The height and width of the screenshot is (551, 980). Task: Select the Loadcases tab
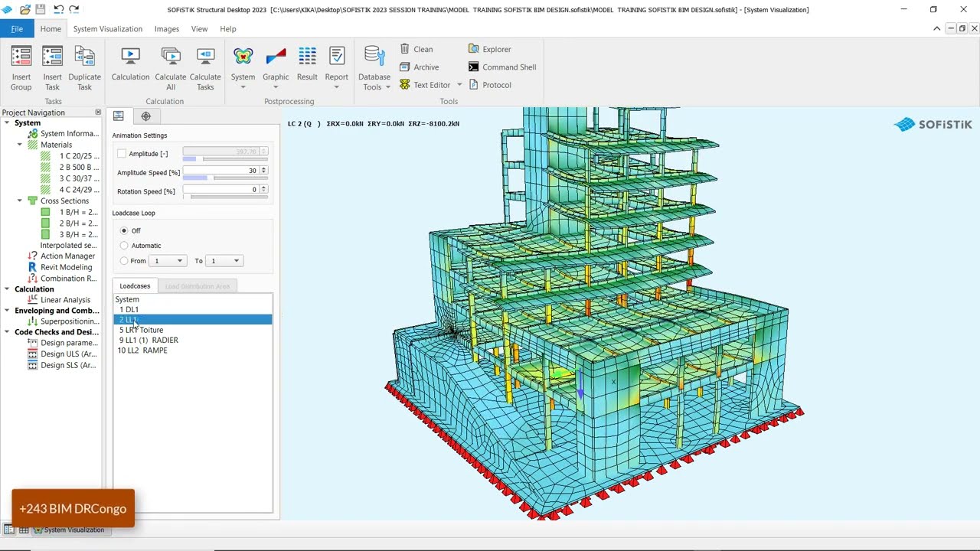tap(135, 286)
